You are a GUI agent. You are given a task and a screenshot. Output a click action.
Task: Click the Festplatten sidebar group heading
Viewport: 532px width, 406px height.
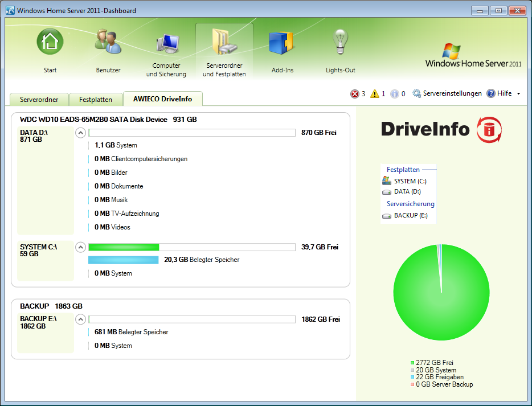click(403, 170)
